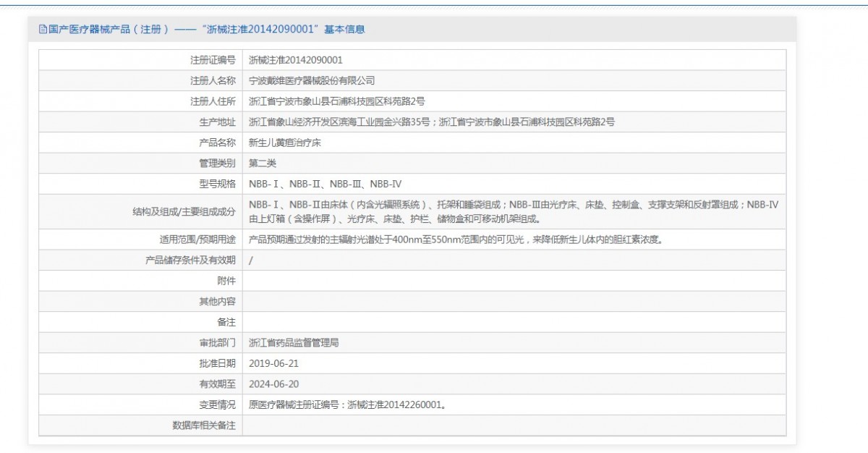The image size is (868, 453).
Task: Select the company name 宁波戴维医疗器械股份有限公司
Action: coord(312,80)
